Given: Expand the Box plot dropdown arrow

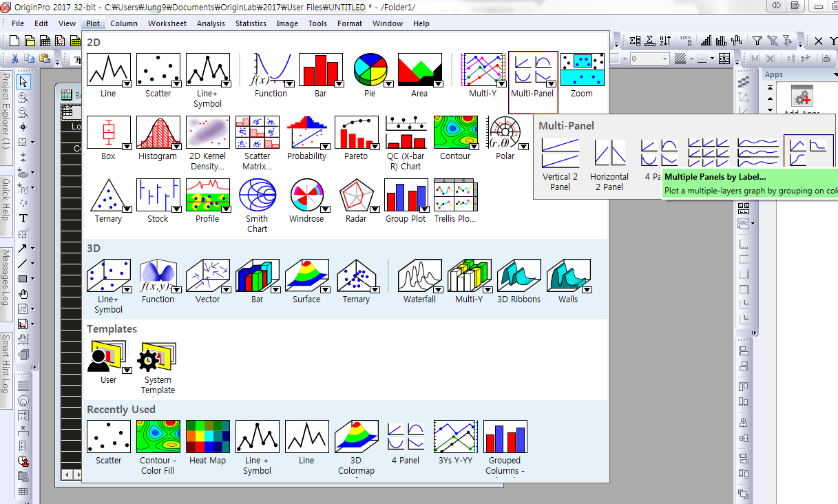Looking at the screenshot, I should (x=127, y=146).
